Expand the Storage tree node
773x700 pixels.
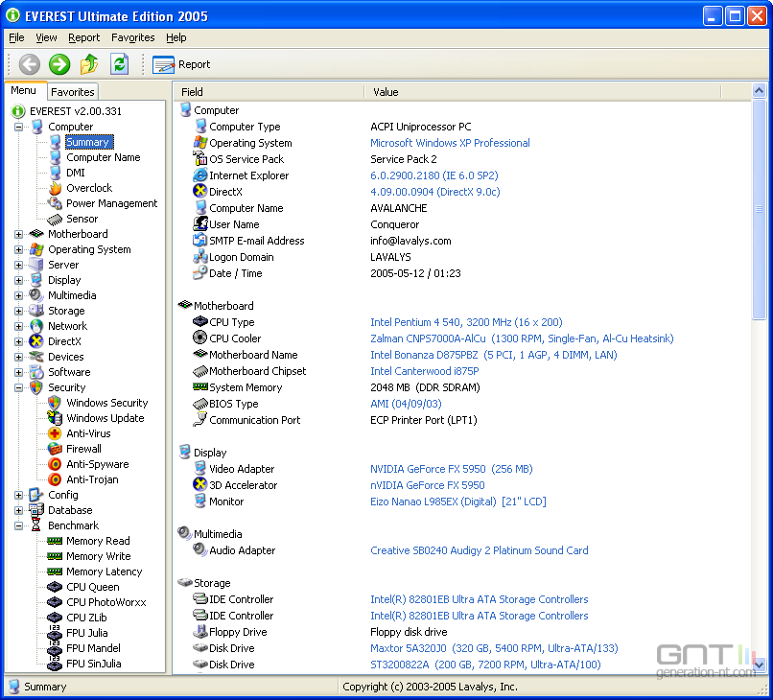[19, 311]
